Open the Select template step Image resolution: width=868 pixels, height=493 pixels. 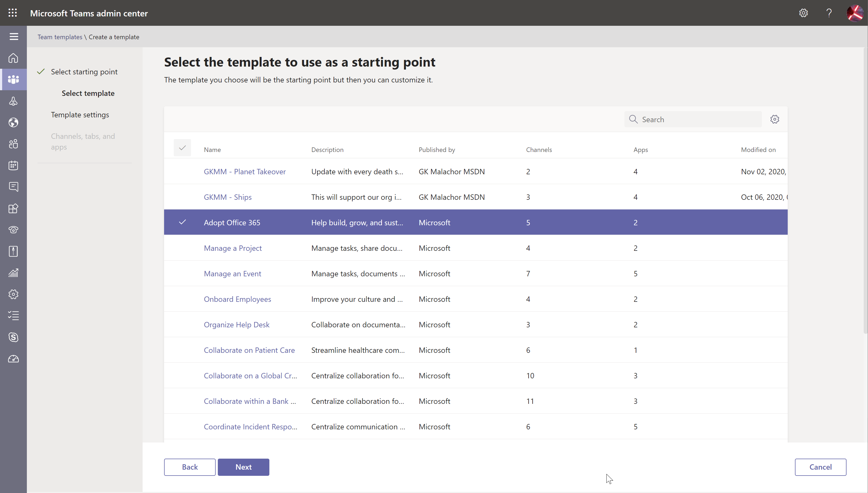click(x=88, y=93)
